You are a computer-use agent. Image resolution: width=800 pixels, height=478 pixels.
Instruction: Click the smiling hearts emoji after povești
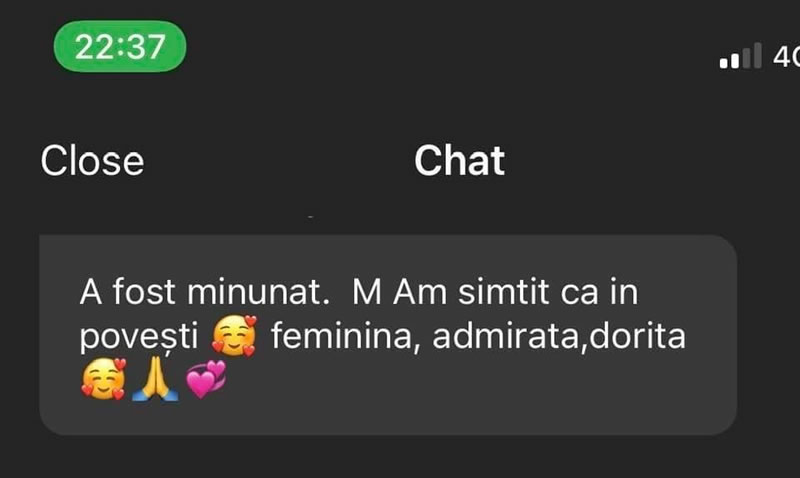pos(234,335)
